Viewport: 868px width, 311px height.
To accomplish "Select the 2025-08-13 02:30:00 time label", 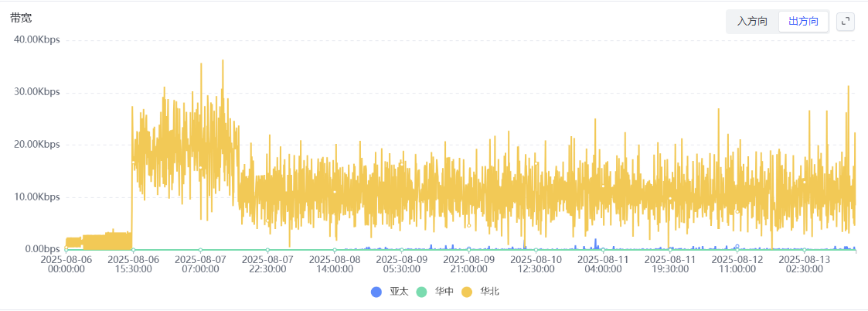I will point(805,264).
